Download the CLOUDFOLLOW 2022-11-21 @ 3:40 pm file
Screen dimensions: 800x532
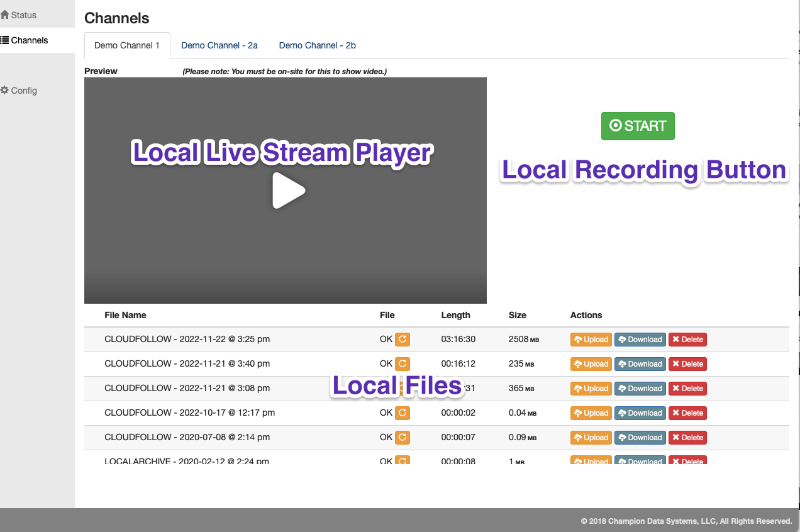point(640,363)
